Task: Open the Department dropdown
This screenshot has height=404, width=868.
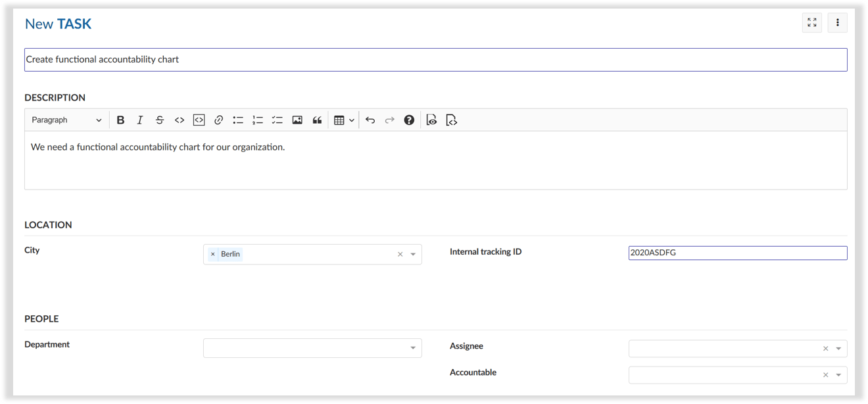Action: click(x=413, y=347)
